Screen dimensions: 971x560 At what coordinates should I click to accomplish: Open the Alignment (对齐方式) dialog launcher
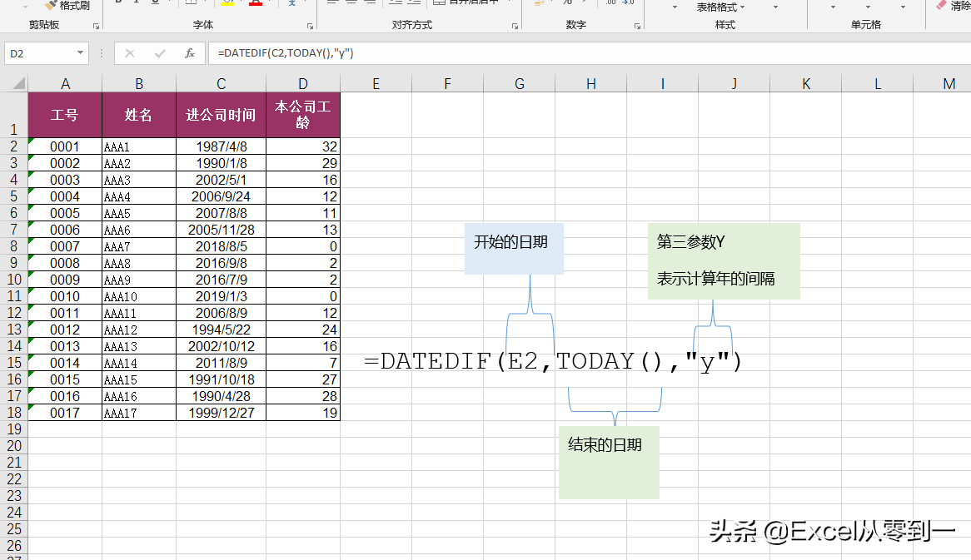point(515,26)
